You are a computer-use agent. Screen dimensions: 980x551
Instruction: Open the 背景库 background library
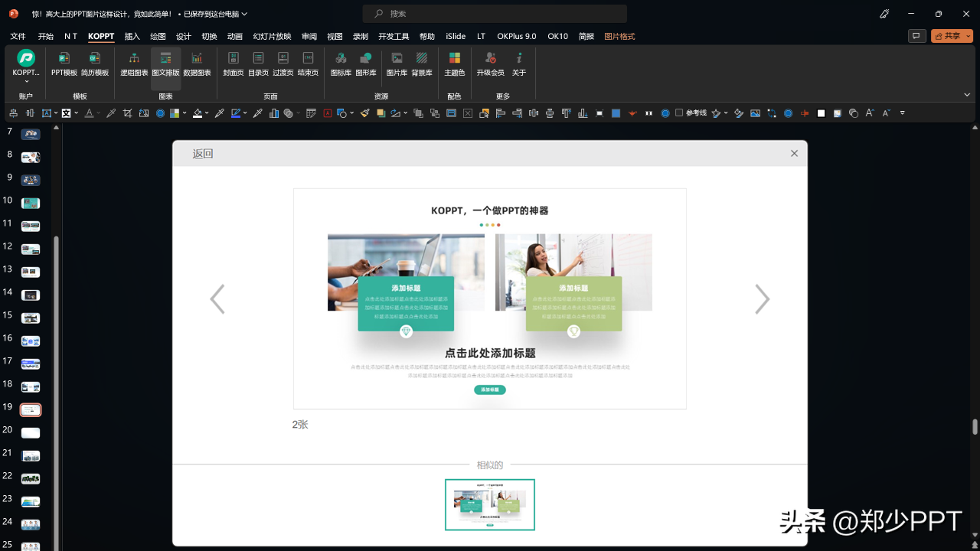click(x=422, y=64)
